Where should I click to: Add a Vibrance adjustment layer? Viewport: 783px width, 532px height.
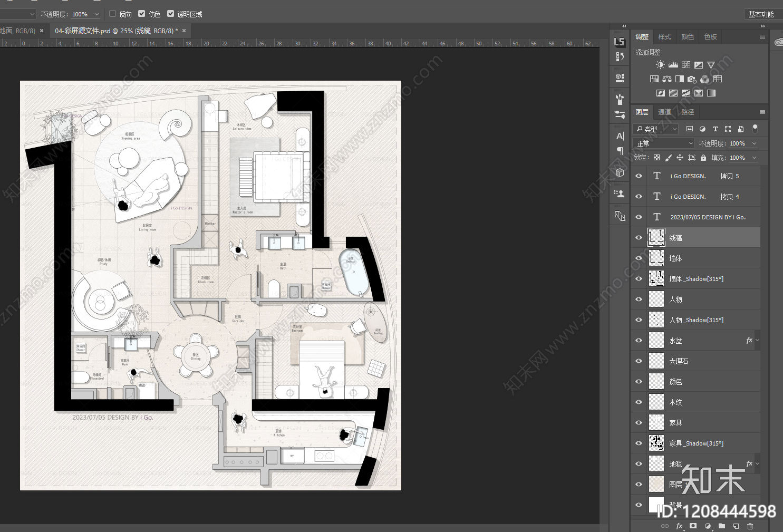click(x=711, y=65)
